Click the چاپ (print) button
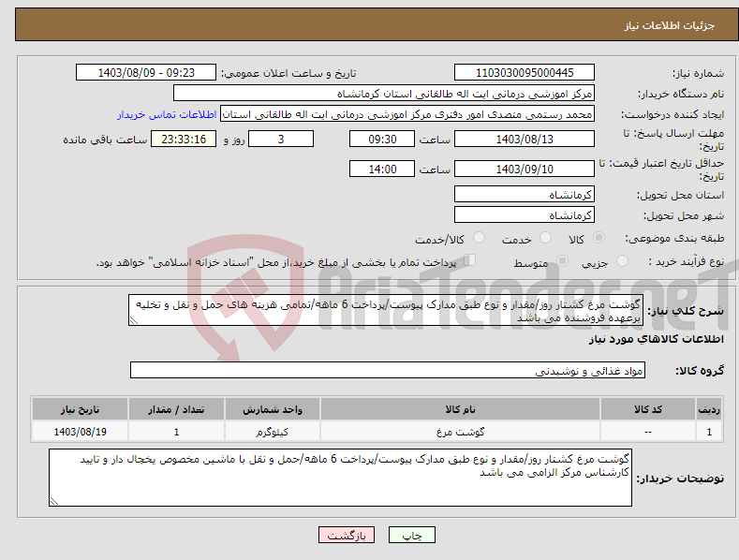The width and height of the screenshot is (739, 560). point(411,535)
